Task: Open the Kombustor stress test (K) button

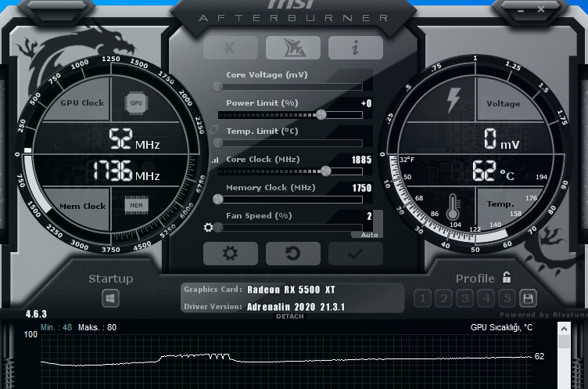Action: tap(230, 48)
